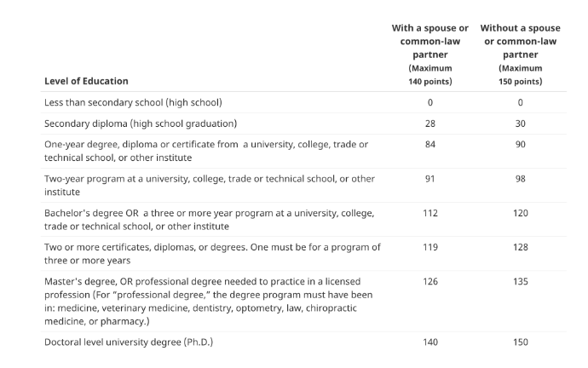588x368 pixels.
Task: Select the value 140 in the Doctoral row
Action: coord(430,342)
